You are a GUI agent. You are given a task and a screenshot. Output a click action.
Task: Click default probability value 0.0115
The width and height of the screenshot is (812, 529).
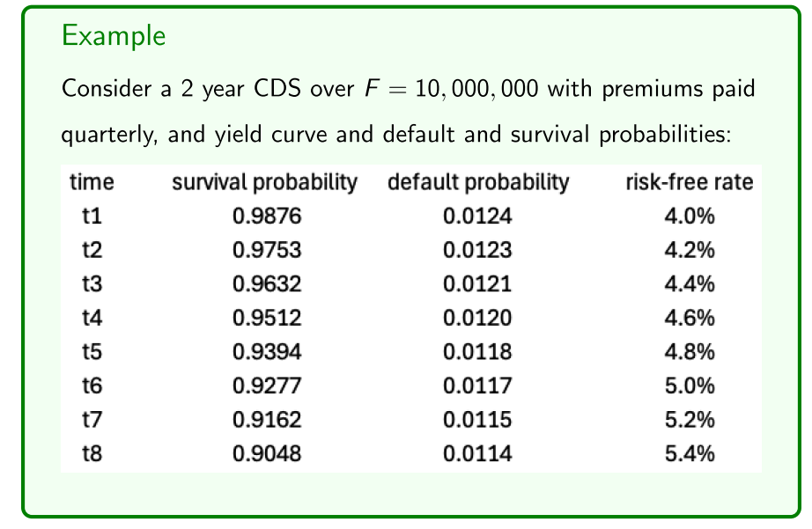[x=478, y=422]
